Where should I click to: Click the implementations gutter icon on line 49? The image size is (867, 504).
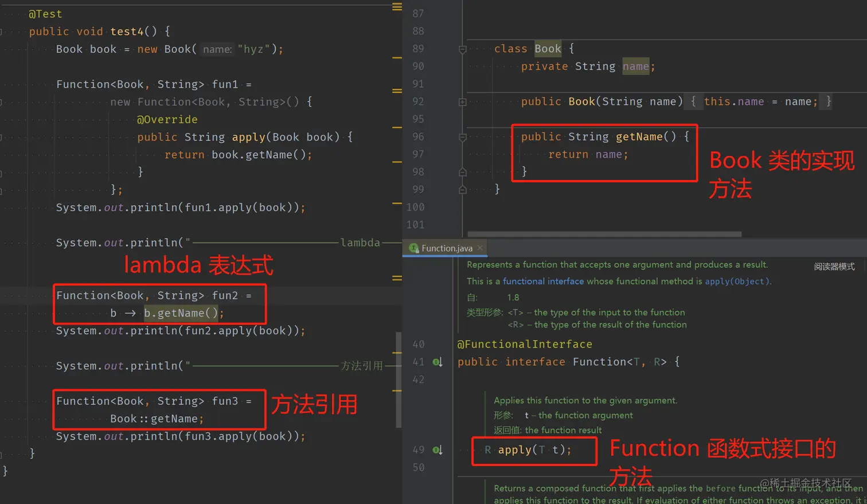click(438, 450)
